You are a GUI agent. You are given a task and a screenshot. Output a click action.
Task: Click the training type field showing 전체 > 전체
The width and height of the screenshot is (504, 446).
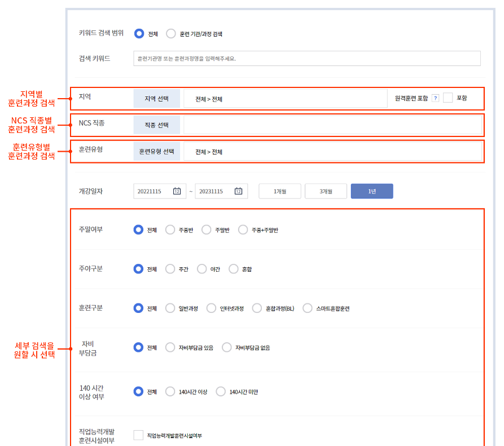(x=332, y=151)
